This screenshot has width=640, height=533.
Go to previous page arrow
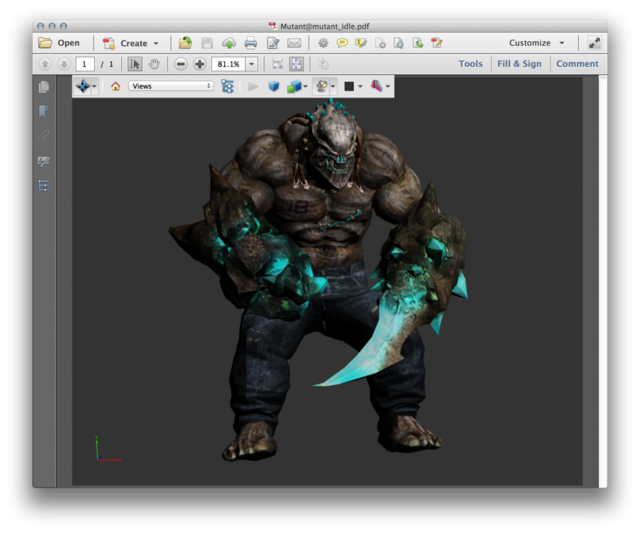(45, 64)
